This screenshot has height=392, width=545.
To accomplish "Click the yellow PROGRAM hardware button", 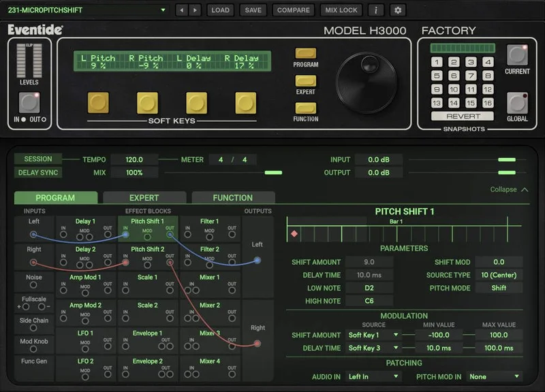I will pos(305,53).
